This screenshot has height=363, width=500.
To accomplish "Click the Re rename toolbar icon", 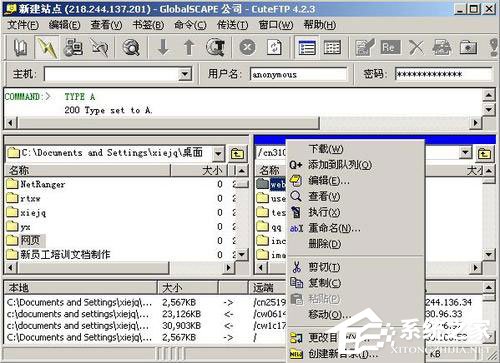I will tap(391, 47).
